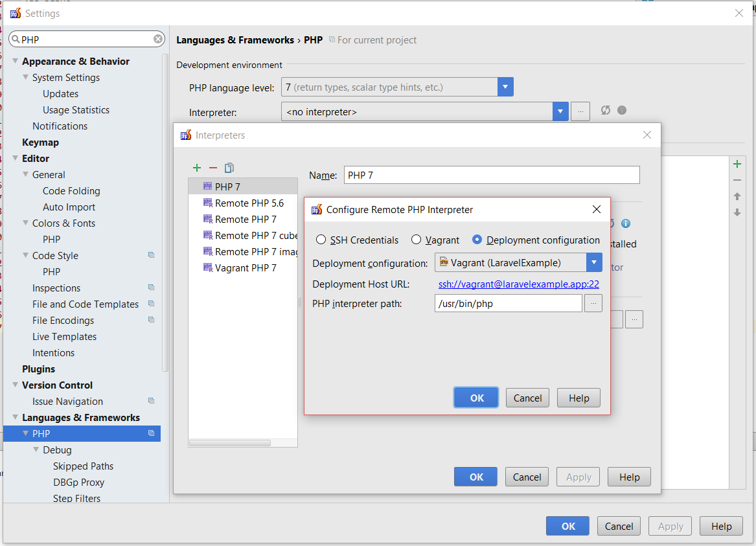Cancel Configure Remote PHP Interpreter dialog
The height and width of the screenshot is (546, 756).
[x=527, y=398]
